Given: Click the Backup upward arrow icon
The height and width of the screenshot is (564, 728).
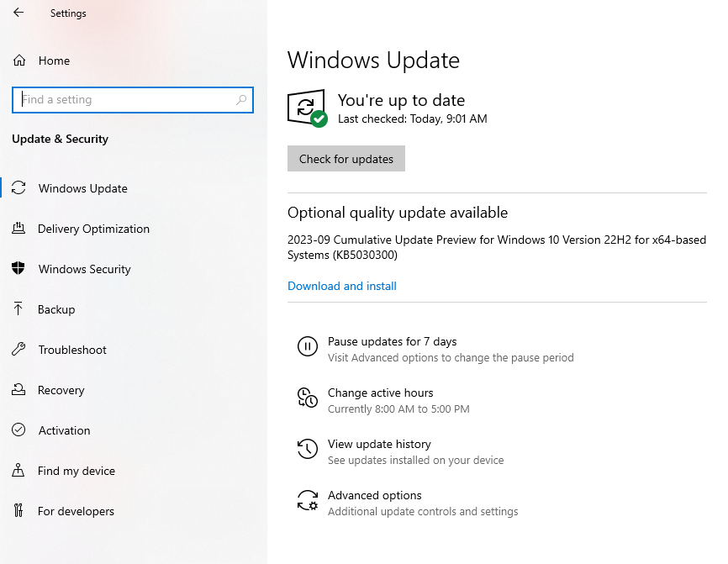Looking at the screenshot, I should [x=18, y=308].
